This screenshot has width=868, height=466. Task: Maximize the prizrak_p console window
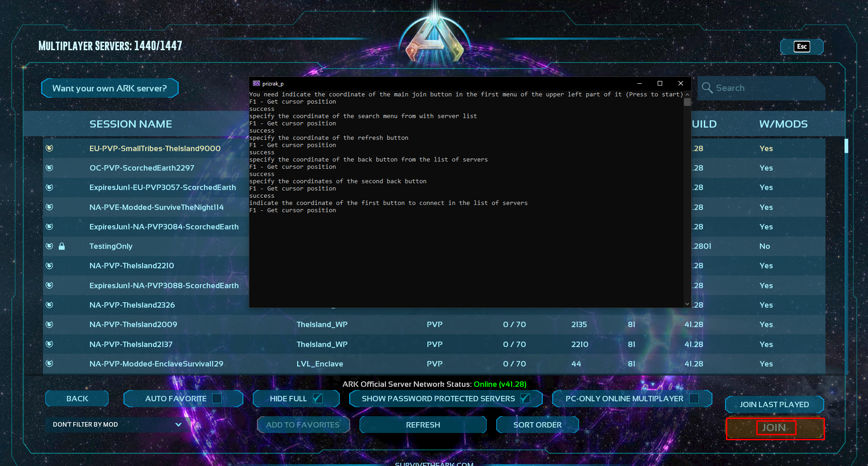click(660, 83)
